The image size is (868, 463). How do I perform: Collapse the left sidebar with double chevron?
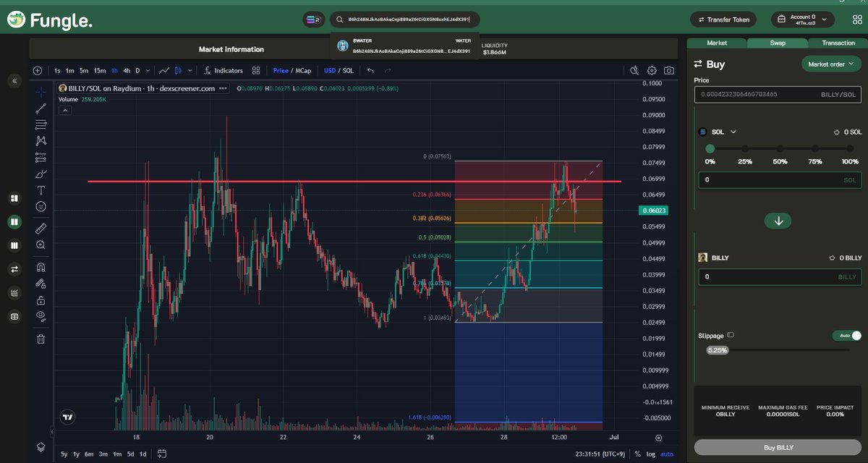[14, 82]
